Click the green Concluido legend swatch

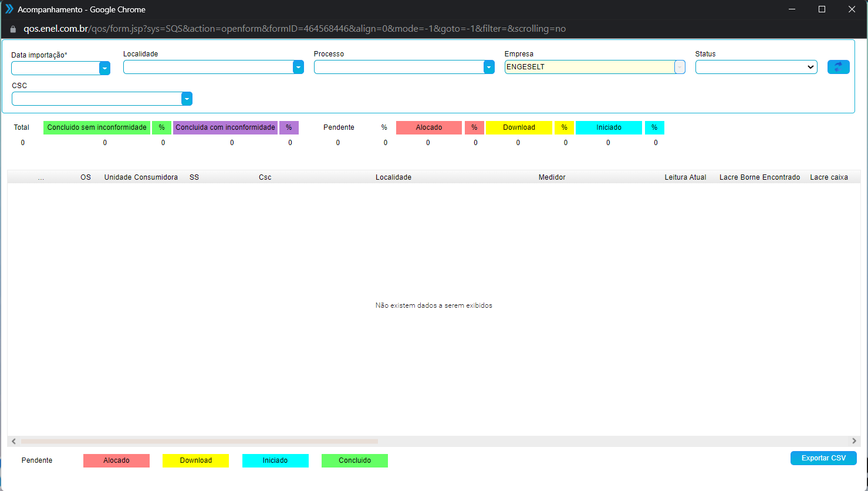354,460
